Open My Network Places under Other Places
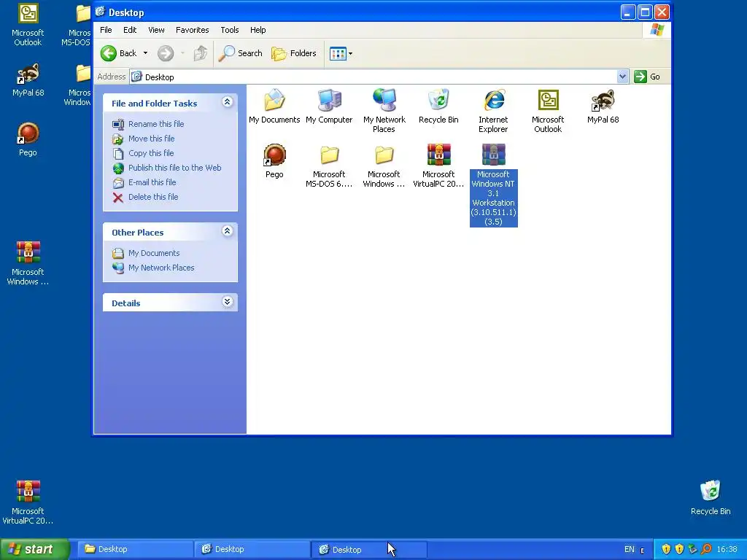747x560 pixels. 161,268
